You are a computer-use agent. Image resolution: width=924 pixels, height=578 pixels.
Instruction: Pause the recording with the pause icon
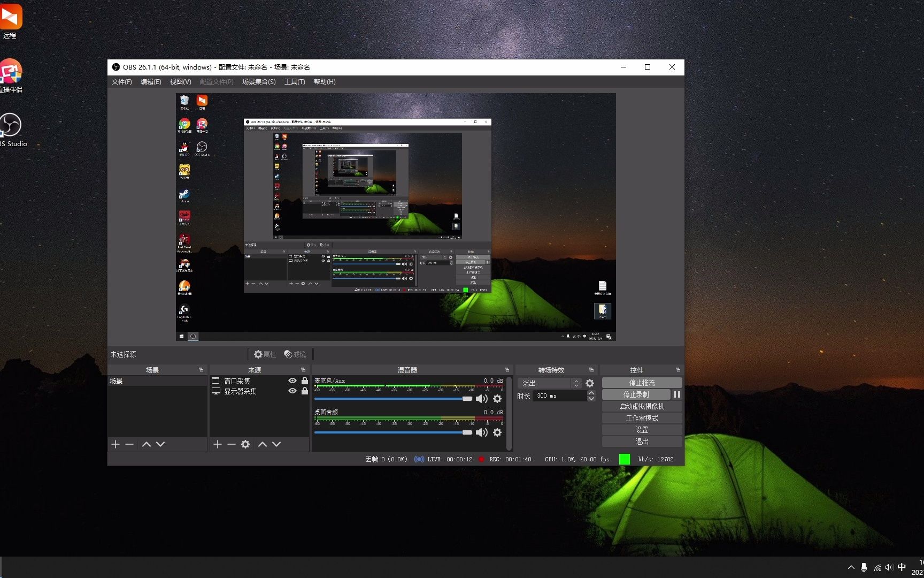point(677,394)
